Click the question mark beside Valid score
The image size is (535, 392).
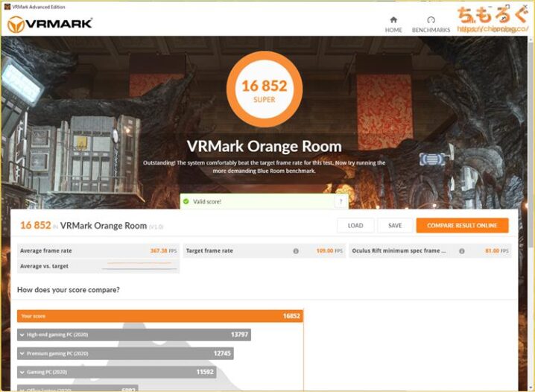coord(341,201)
